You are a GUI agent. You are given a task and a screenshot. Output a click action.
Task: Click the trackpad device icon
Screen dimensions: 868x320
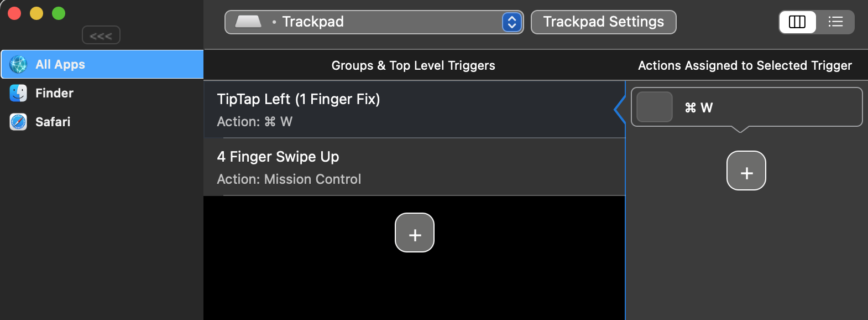248,22
